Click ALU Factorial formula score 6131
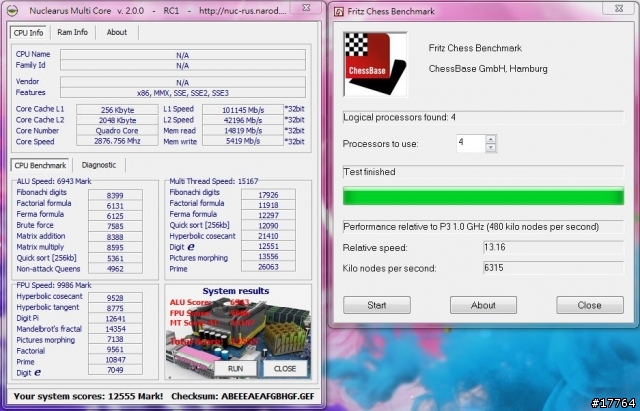This screenshot has width=640, height=411. [115, 206]
